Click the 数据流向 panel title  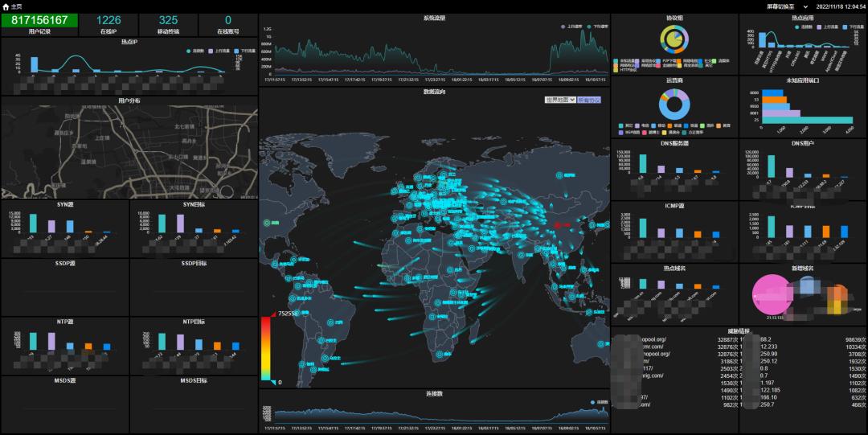tap(435, 92)
